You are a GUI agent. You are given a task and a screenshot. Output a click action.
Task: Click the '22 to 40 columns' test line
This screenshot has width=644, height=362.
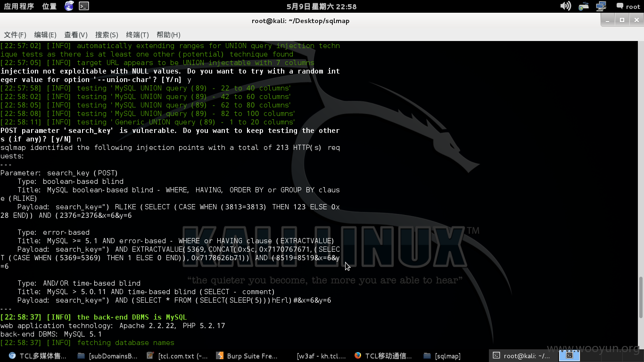[146, 88]
